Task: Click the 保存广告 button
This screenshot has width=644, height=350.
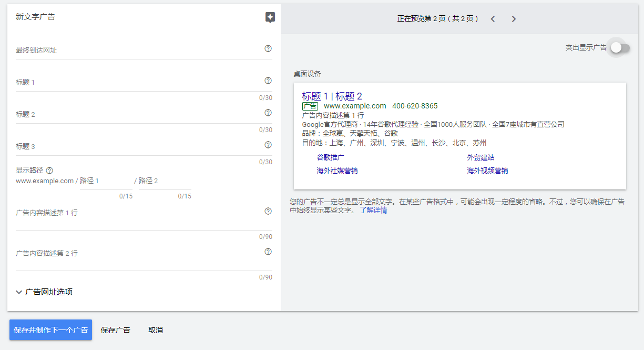Action: (116, 330)
